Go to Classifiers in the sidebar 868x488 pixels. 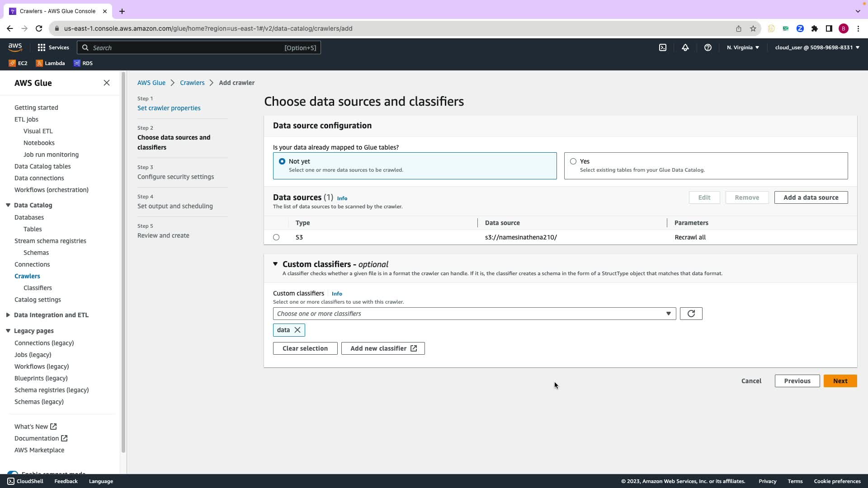pyautogui.click(x=38, y=288)
